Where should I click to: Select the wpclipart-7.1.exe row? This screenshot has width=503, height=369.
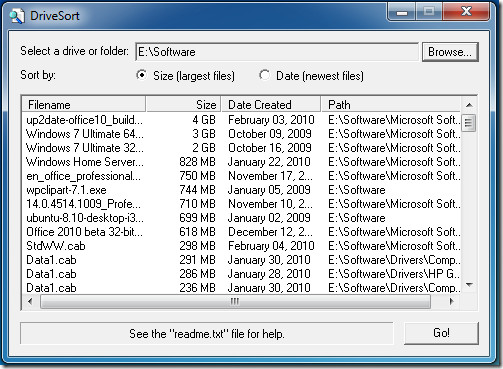pos(242,190)
